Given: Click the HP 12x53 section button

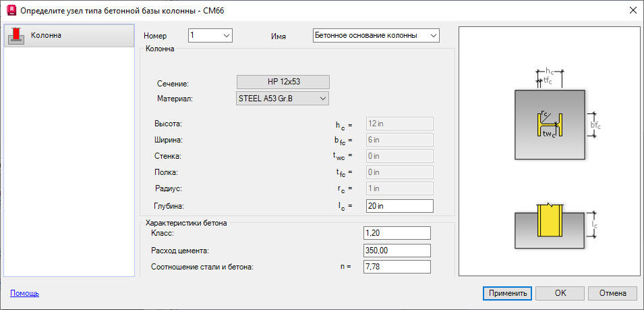Looking at the screenshot, I should coord(283,82).
